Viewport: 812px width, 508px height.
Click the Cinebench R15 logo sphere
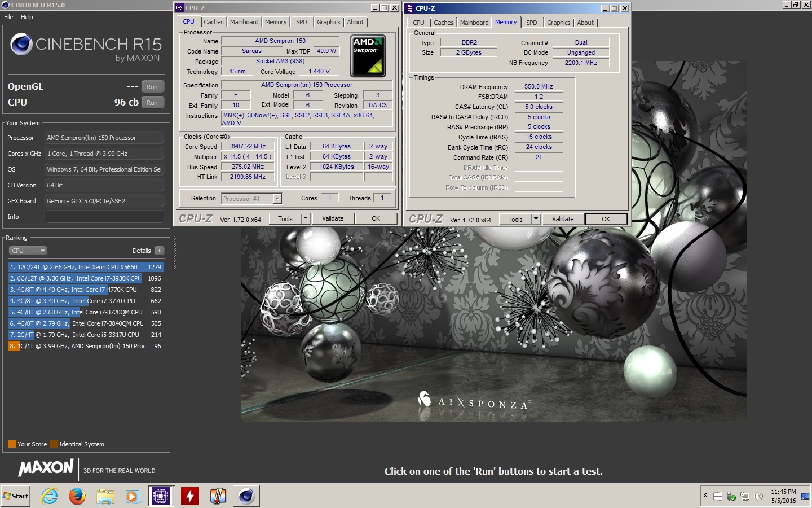point(21,44)
